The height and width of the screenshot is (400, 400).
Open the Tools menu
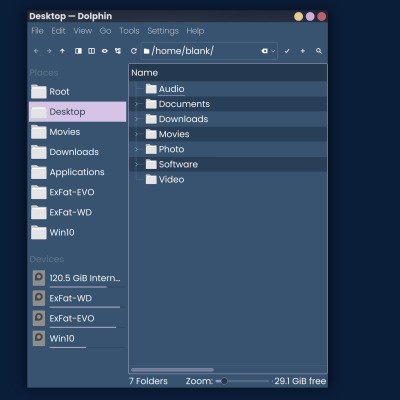[x=129, y=31]
